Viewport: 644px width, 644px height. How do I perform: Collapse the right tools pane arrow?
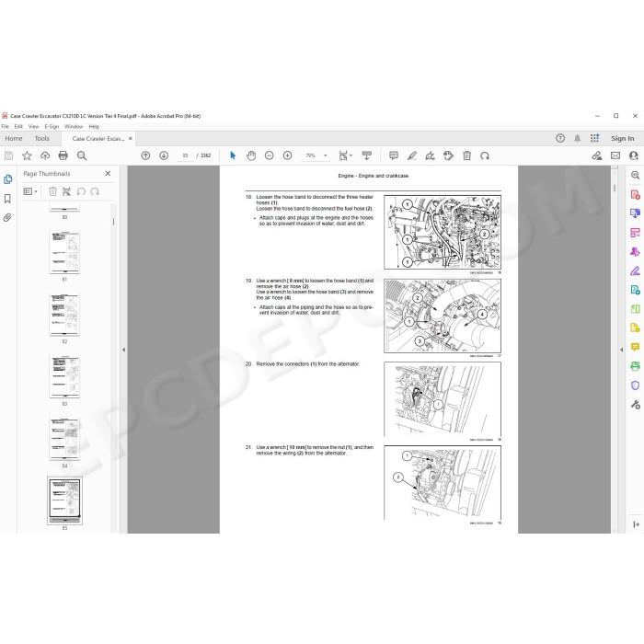(x=621, y=350)
